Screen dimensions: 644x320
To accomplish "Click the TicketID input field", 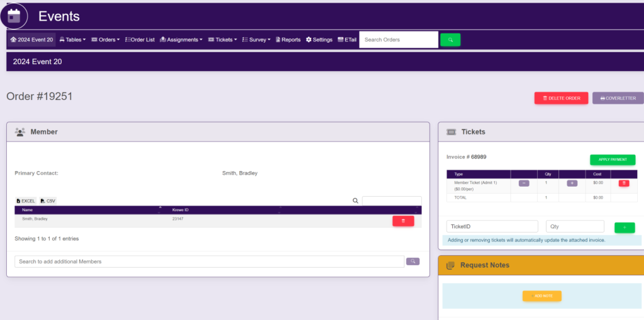I will [492, 226].
